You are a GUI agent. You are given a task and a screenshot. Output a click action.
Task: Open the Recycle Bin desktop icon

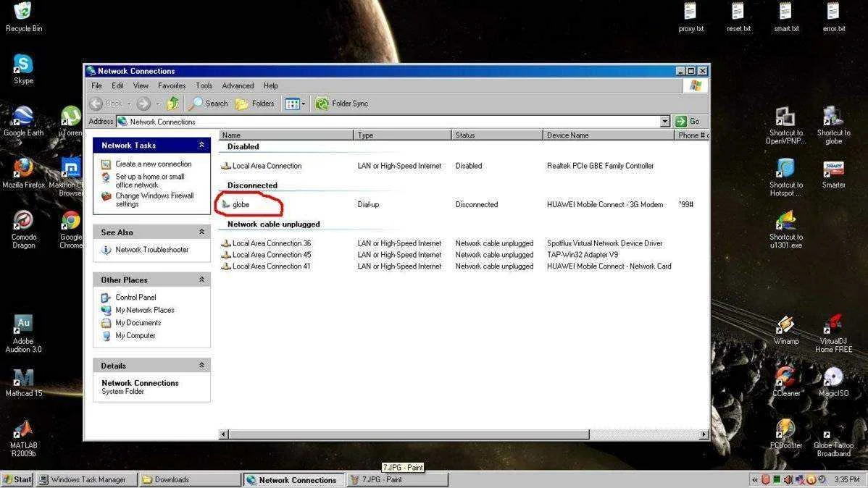tap(23, 17)
